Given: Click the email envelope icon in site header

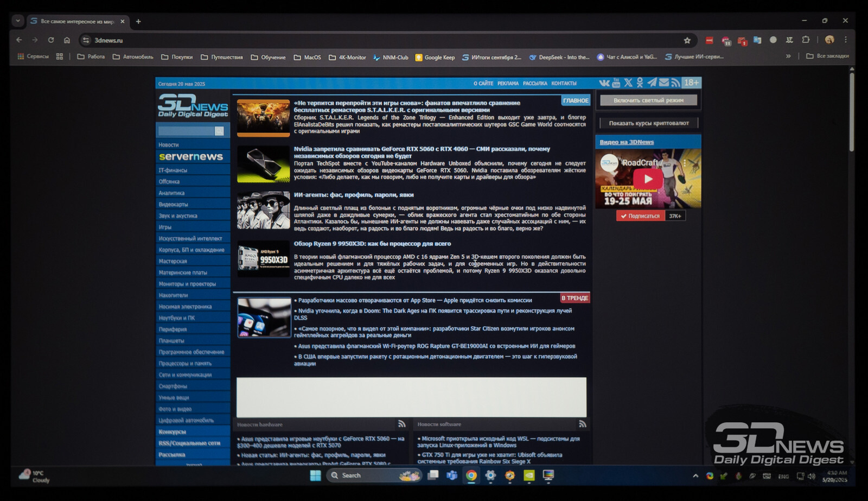Looking at the screenshot, I should [x=663, y=83].
